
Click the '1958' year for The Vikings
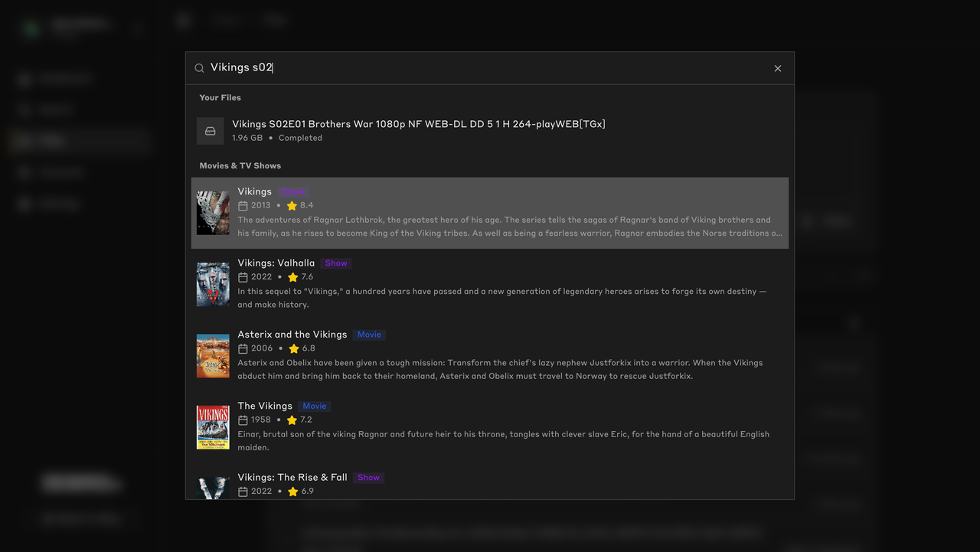click(x=261, y=420)
